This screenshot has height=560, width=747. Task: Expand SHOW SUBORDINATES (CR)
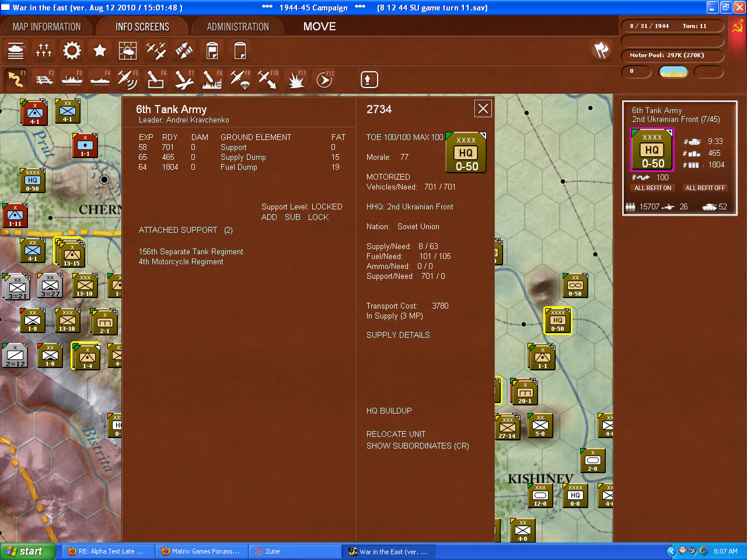(418, 446)
